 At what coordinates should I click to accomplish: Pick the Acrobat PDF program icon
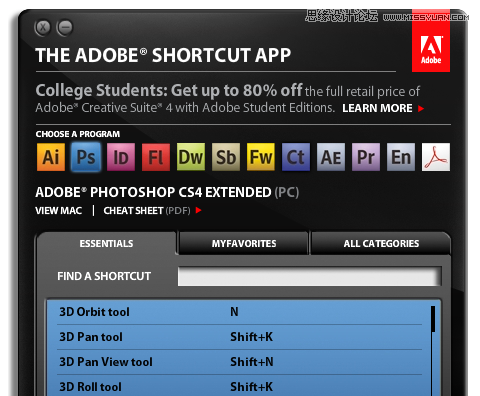pyautogui.click(x=436, y=157)
